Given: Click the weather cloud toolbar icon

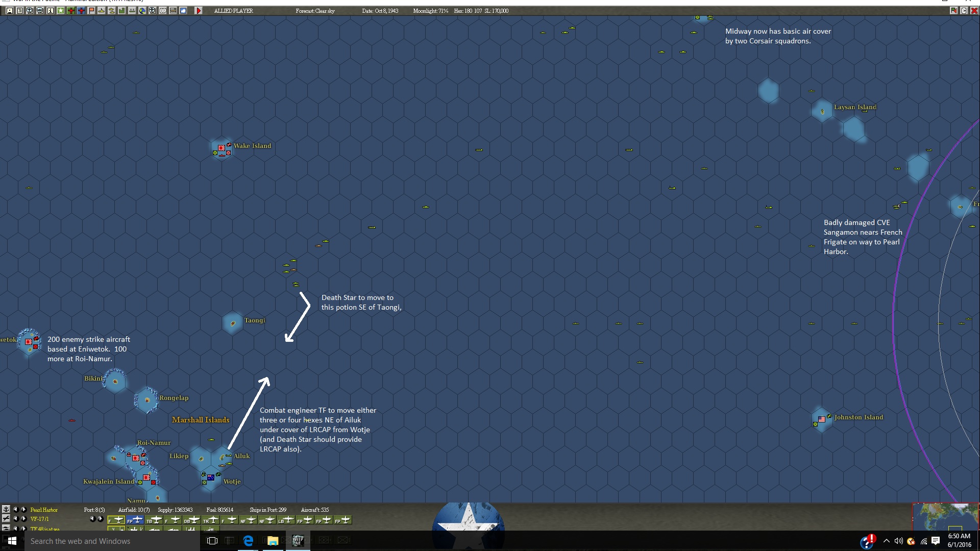Looking at the screenshot, I should click(183, 11).
